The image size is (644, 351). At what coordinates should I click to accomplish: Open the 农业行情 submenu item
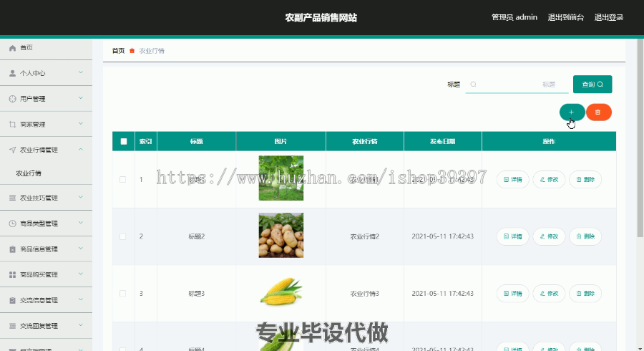29,173
